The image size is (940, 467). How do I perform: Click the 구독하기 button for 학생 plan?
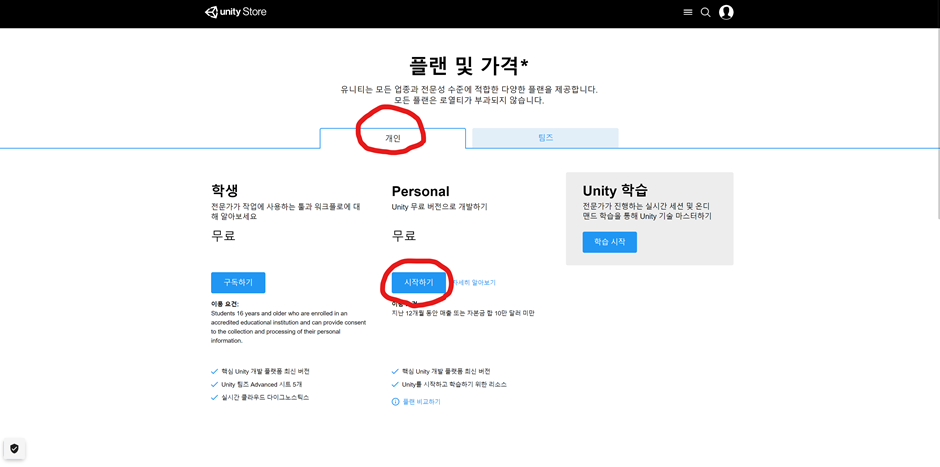click(x=238, y=282)
